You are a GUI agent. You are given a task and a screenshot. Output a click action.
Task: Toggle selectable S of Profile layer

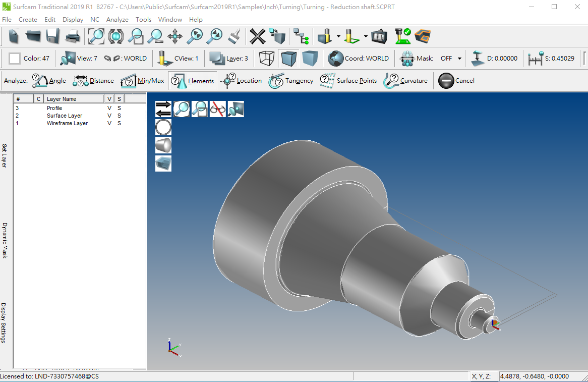pyautogui.click(x=119, y=108)
